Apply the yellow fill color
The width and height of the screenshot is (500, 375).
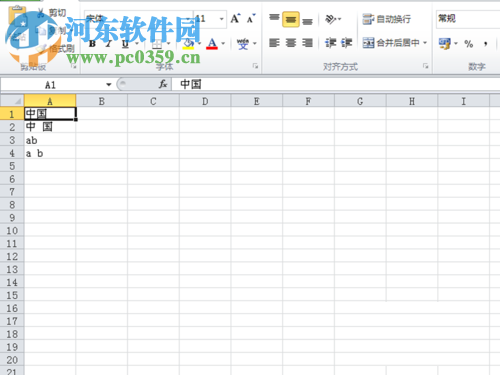point(188,44)
